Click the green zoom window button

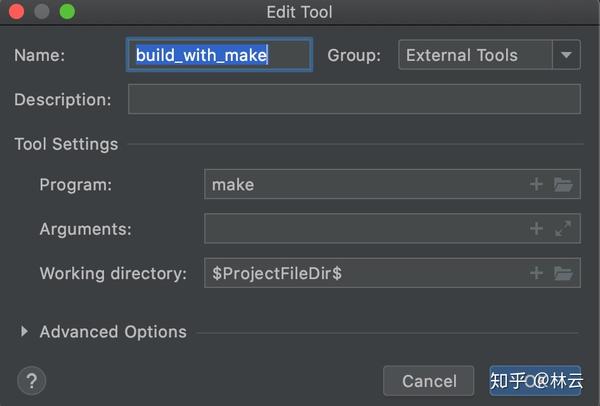67,13
